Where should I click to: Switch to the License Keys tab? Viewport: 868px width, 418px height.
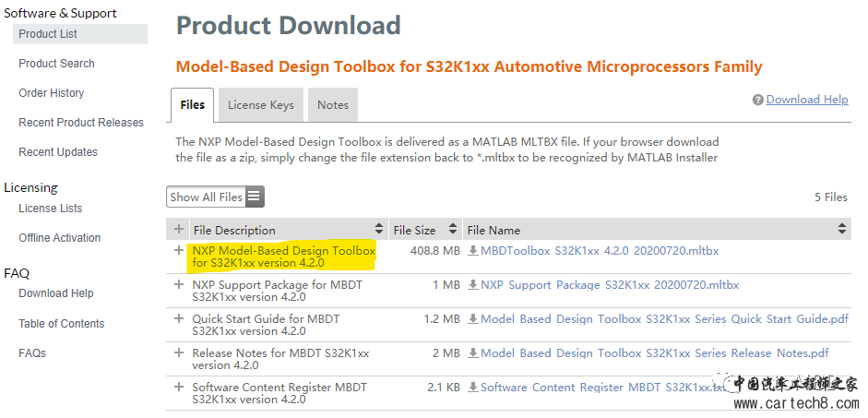click(261, 104)
